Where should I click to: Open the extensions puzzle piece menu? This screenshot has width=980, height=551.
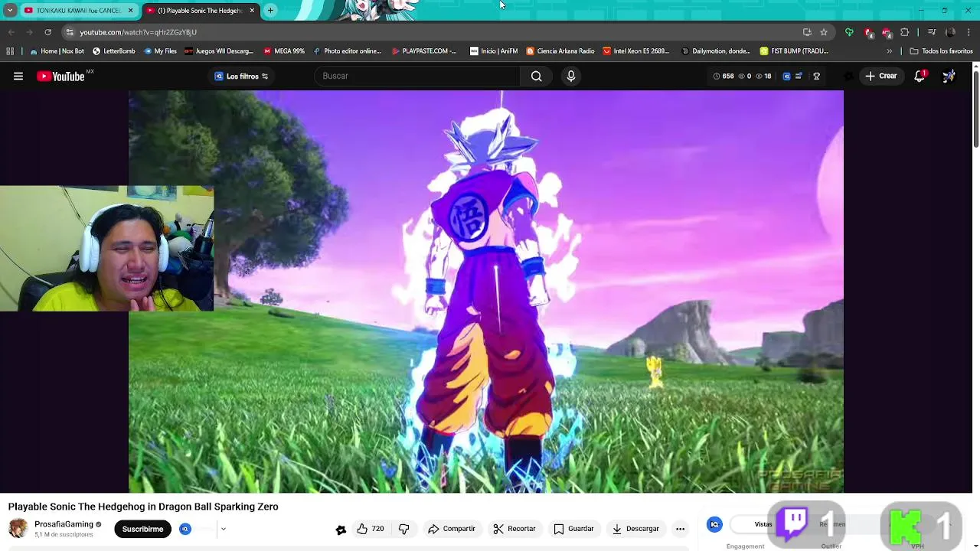905,32
